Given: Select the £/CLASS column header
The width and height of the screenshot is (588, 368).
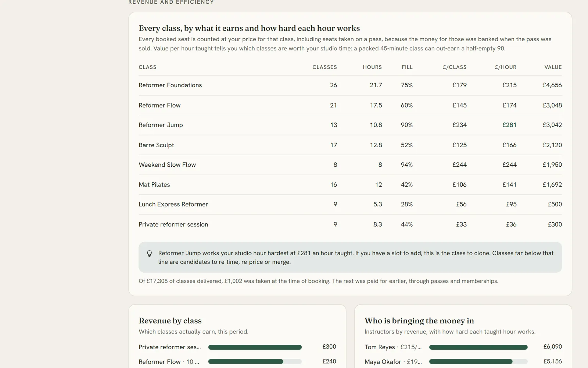Looking at the screenshot, I should tap(455, 67).
